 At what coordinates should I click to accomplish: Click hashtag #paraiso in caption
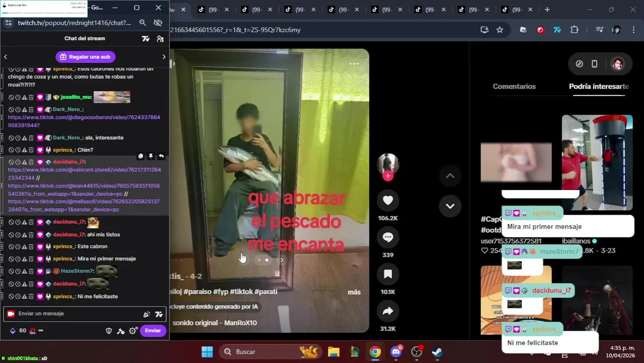pos(198,292)
